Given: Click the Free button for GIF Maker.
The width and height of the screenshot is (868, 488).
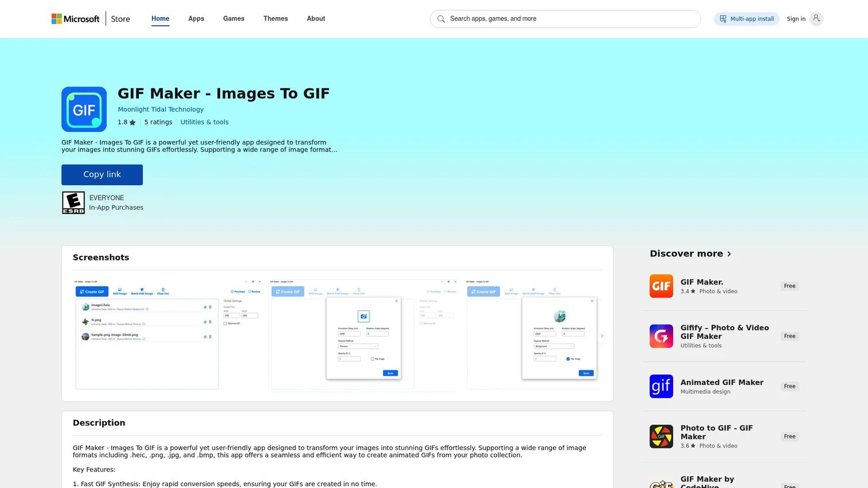Looking at the screenshot, I should coord(789,286).
